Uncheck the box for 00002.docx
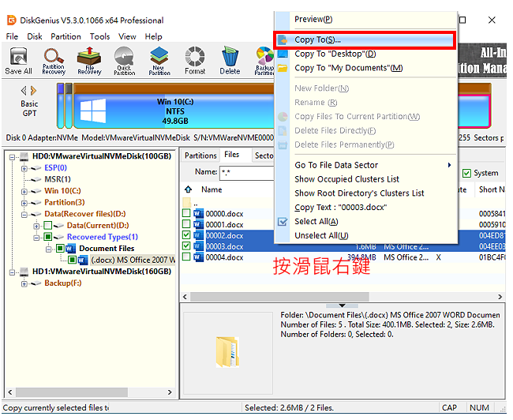The height and width of the screenshot is (420, 513). click(x=186, y=235)
